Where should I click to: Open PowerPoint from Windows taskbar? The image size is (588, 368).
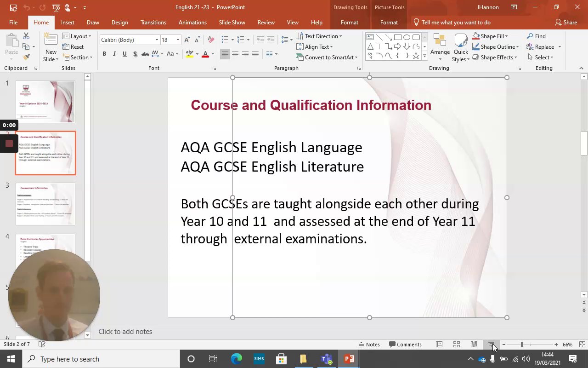(x=349, y=359)
